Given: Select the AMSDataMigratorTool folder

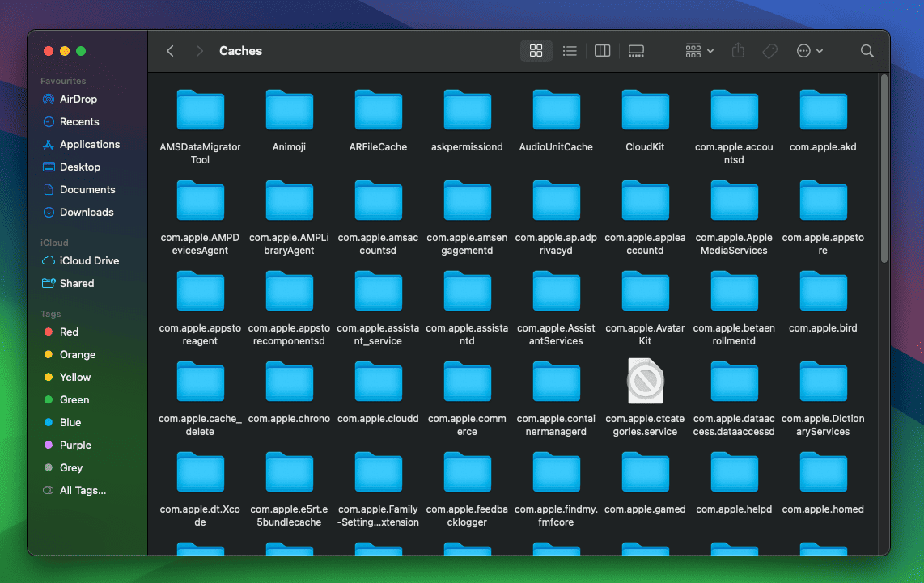Looking at the screenshot, I should pyautogui.click(x=201, y=110).
